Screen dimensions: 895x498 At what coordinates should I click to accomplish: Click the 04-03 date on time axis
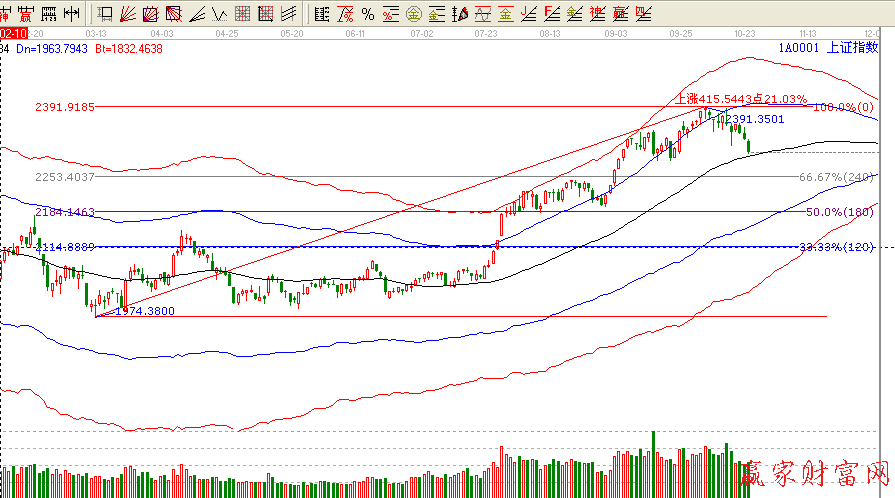click(x=162, y=34)
